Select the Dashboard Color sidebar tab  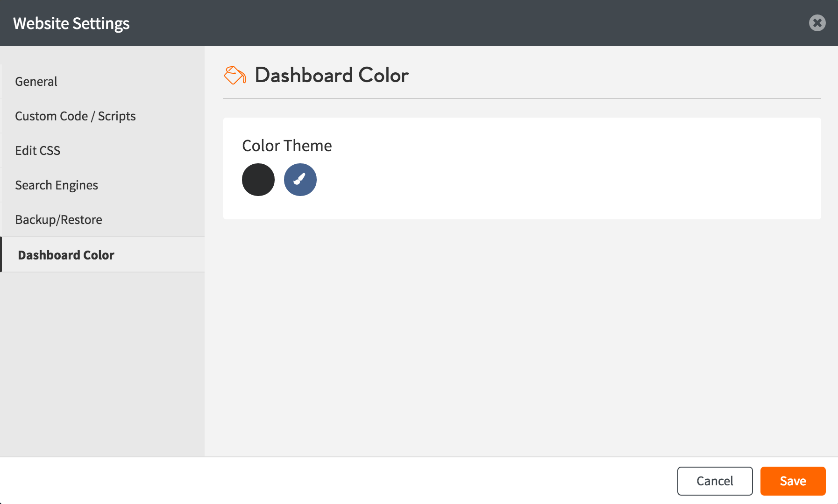tap(66, 255)
